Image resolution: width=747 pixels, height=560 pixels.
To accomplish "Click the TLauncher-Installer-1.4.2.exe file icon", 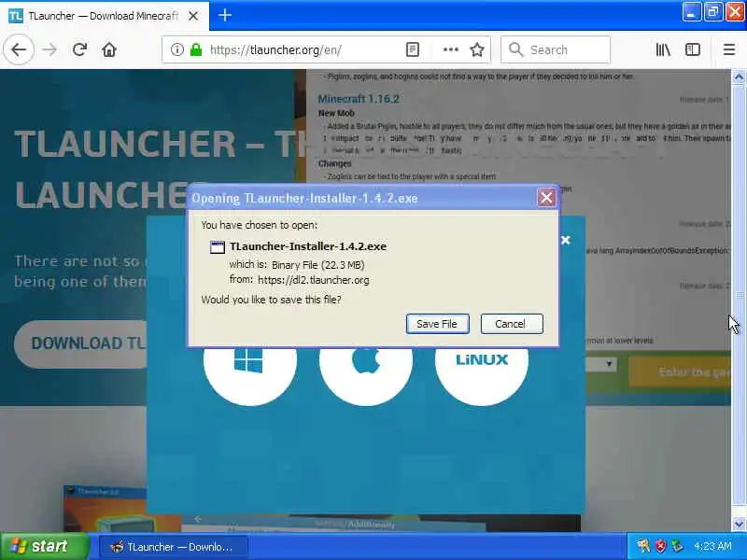I will [x=218, y=247].
